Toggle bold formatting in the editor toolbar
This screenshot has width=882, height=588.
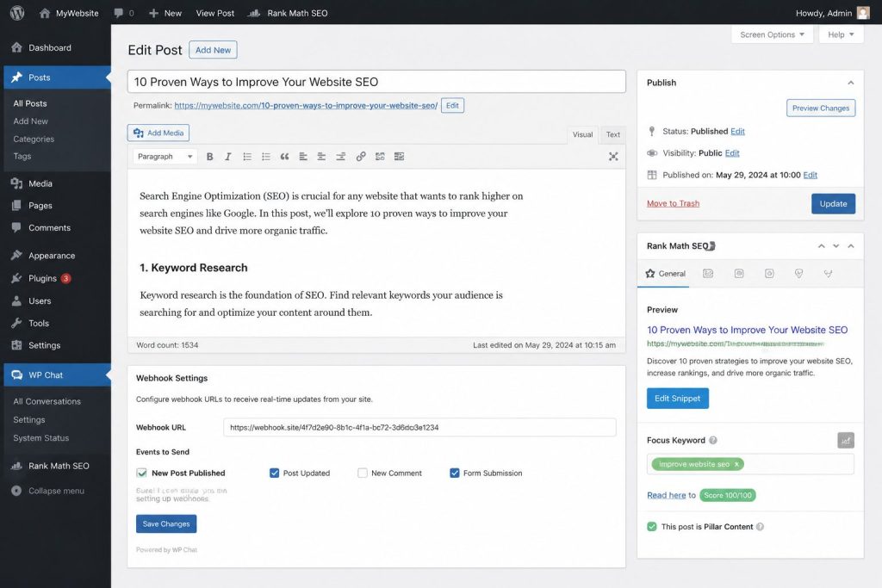210,157
